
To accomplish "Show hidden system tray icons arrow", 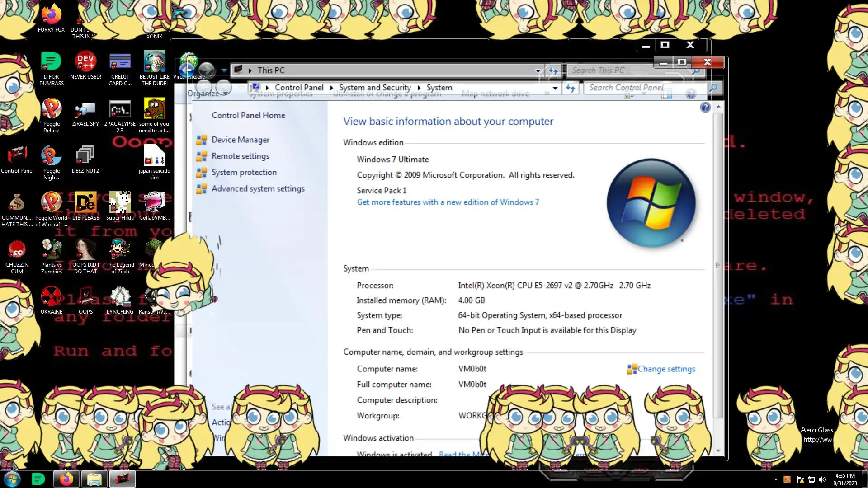I will [776, 479].
